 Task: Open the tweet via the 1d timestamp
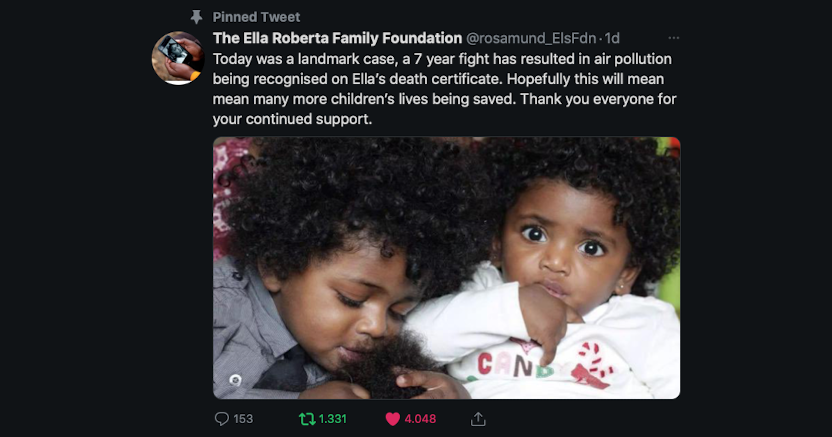coord(612,38)
